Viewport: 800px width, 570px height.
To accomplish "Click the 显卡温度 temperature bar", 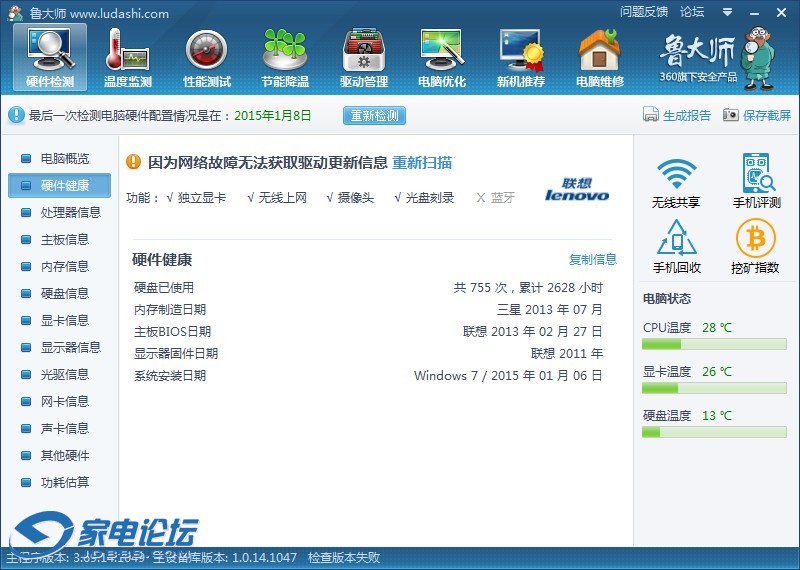I will (714, 388).
